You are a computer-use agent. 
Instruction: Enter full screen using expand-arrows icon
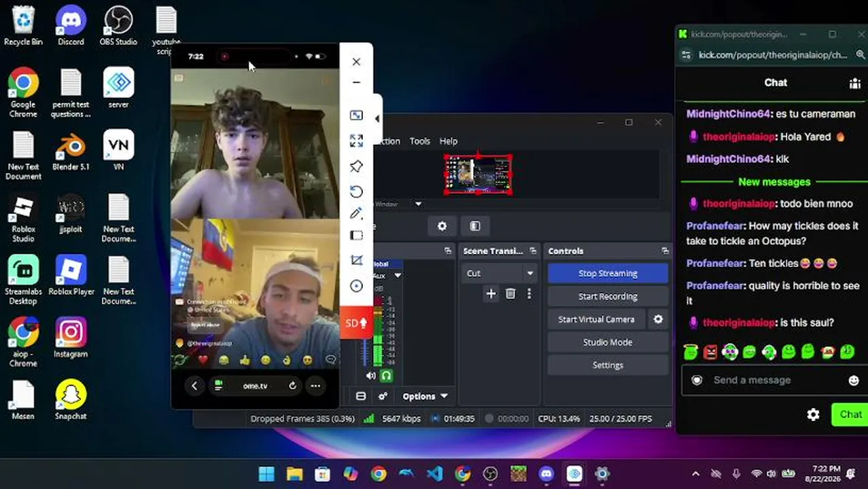click(356, 141)
